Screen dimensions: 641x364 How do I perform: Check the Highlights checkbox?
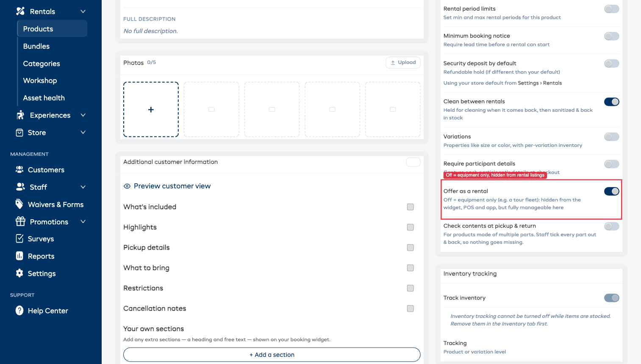(x=410, y=227)
